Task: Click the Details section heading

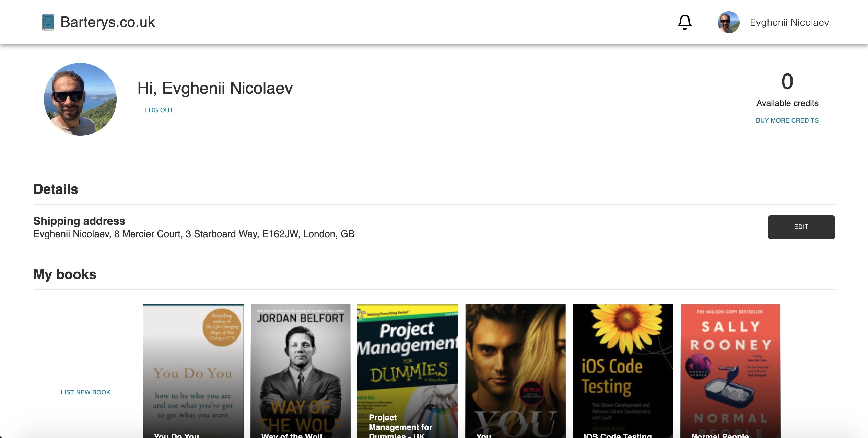Action: [x=56, y=189]
